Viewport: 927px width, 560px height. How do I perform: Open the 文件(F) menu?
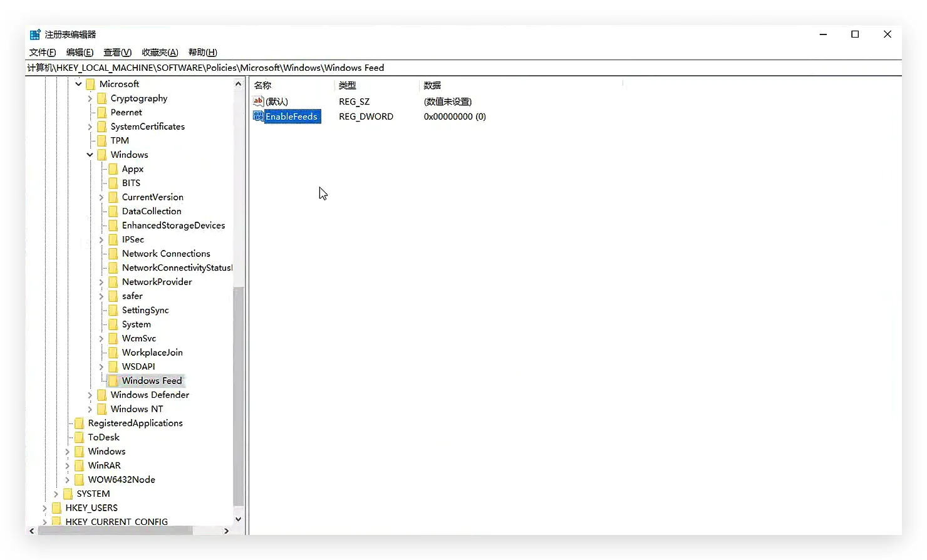pos(43,53)
